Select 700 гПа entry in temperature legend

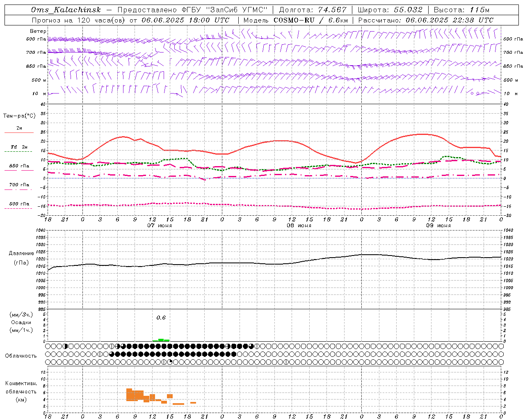[x=19, y=185]
